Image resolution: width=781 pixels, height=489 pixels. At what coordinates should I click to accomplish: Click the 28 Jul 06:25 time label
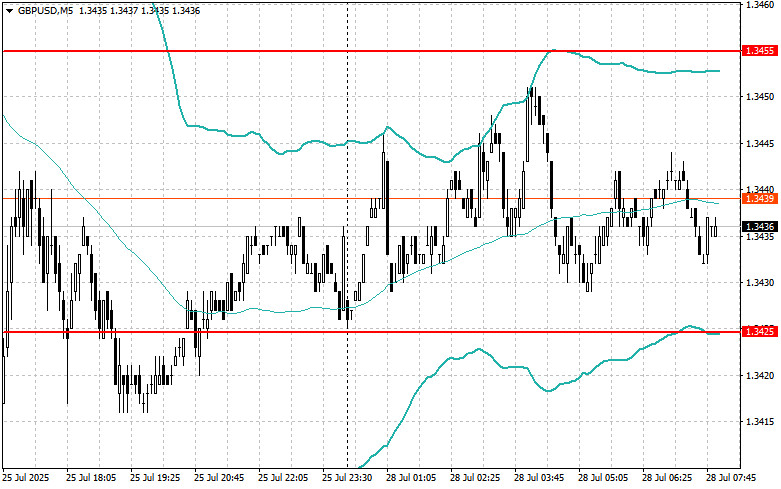667,478
